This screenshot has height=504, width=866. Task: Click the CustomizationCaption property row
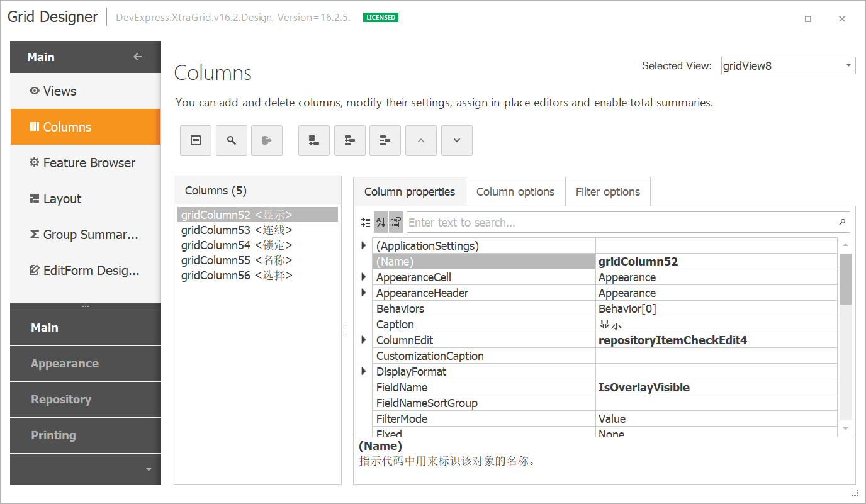click(x=605, y=356)
